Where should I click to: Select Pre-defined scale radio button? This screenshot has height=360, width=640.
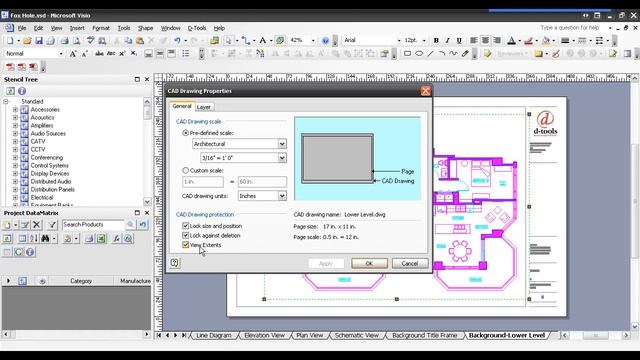point(186,133)
